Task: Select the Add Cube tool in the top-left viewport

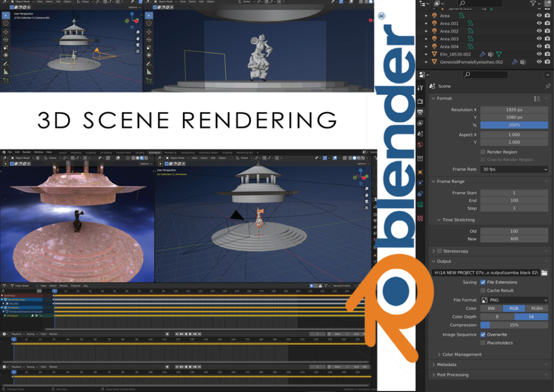Action: [x=6, y=81]
